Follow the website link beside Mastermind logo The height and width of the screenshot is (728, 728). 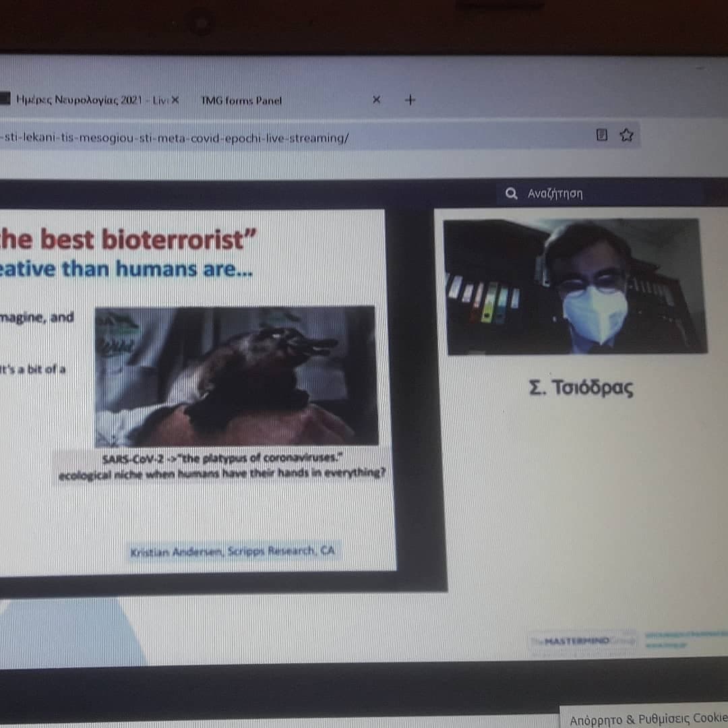(x=684, y=640)
